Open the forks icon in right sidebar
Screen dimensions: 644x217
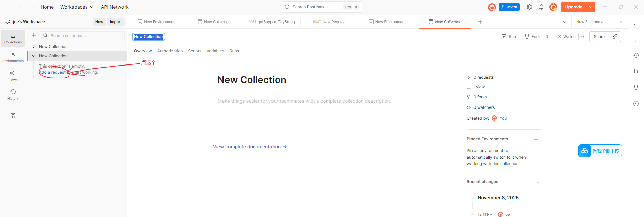[x=636, y=88]
